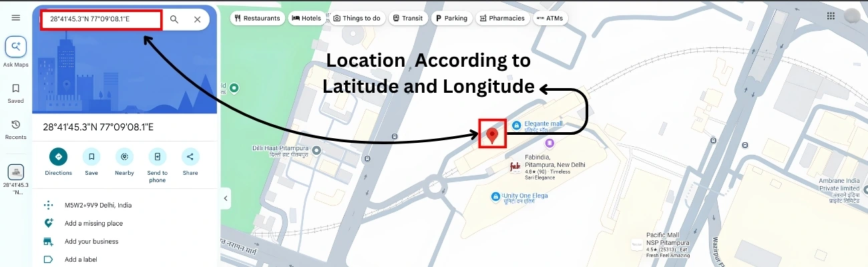
Task: Click the coordinates heading in the panel
Action: (x=98, y=127)
